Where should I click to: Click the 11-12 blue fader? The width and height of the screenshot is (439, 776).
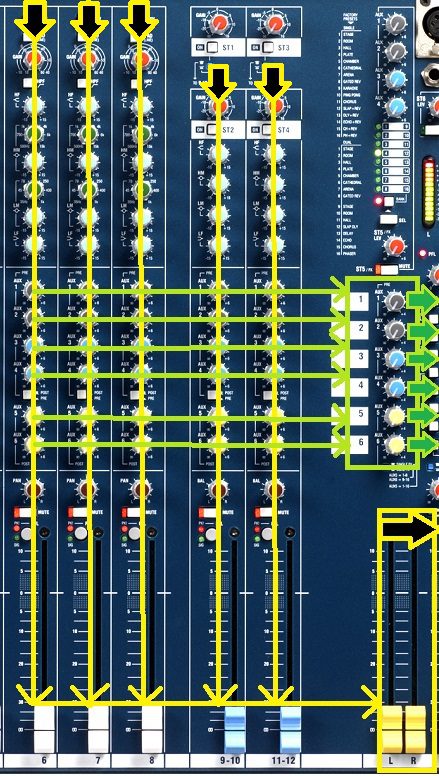pyautogui.click(x=290, y=729)
